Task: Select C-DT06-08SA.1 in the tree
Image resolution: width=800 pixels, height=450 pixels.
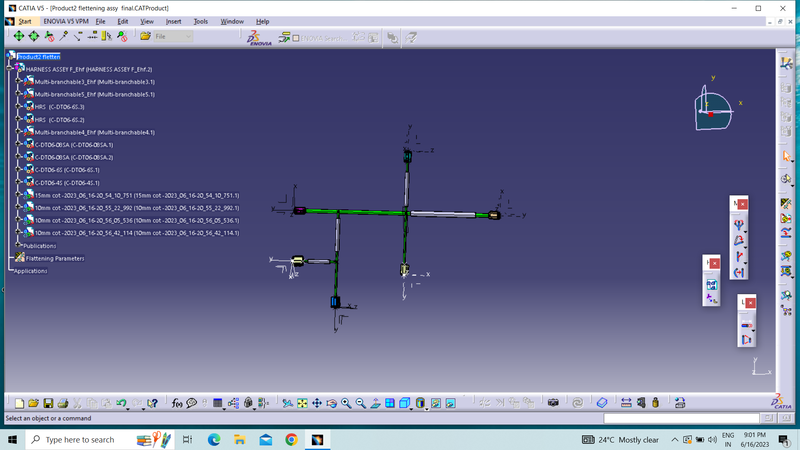Action: coord(74,145)
